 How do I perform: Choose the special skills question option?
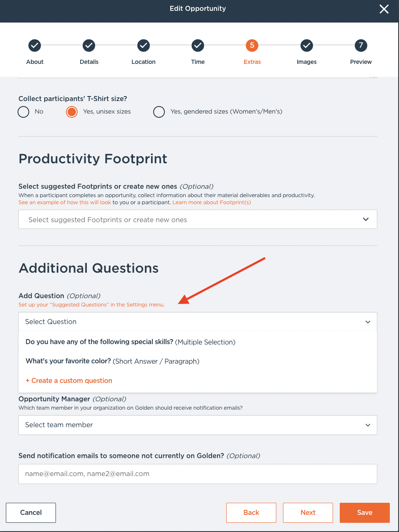tap(131, 342)
